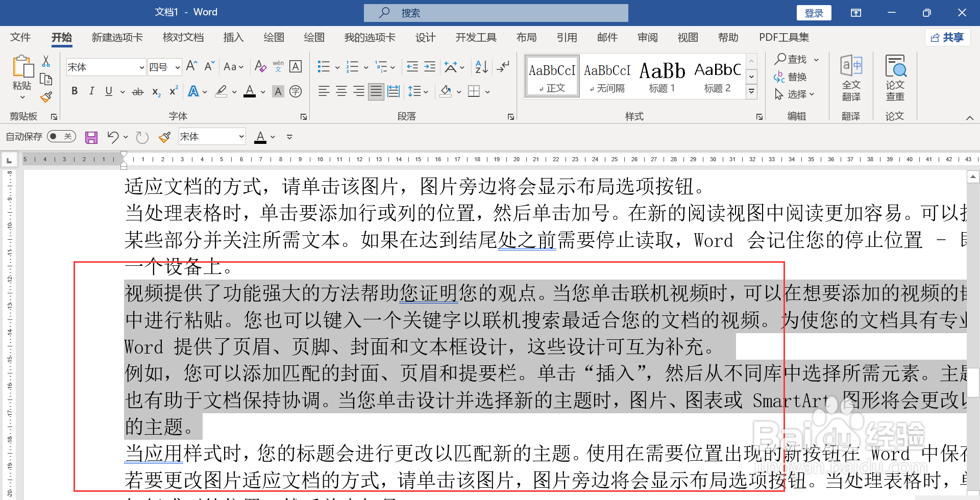Open the font size dropdown
This screenshot has height=500, width=980.
tap(178, 67)
